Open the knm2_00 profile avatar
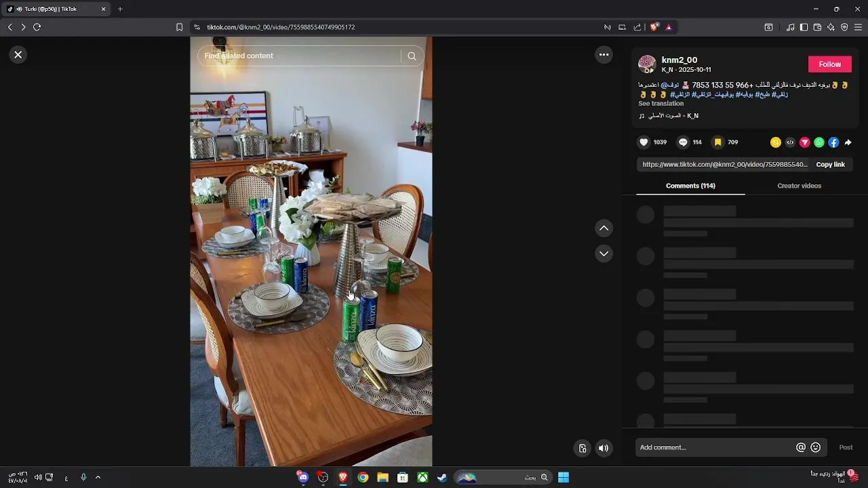868x488 pixels. click(647, 64)
